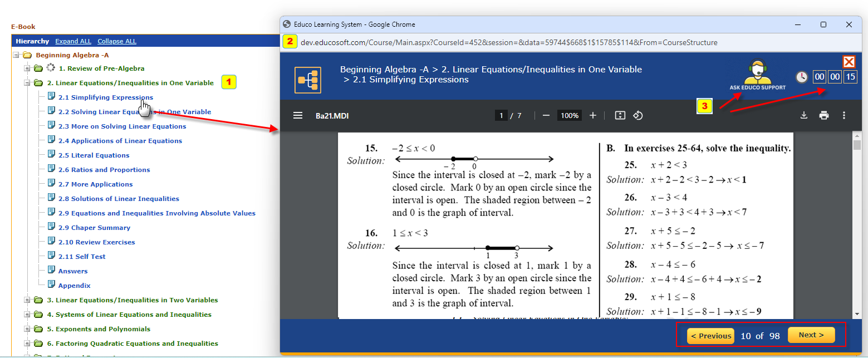Click the fit to page icon
Screen dimensions: 868x358
[620, 116]
